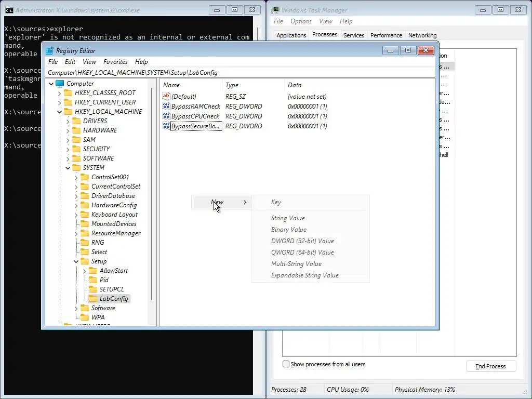The height and width of the screenshot is (399, 532).
Task: Click the ControlSet001 folder icon
Action: [85, 177]
